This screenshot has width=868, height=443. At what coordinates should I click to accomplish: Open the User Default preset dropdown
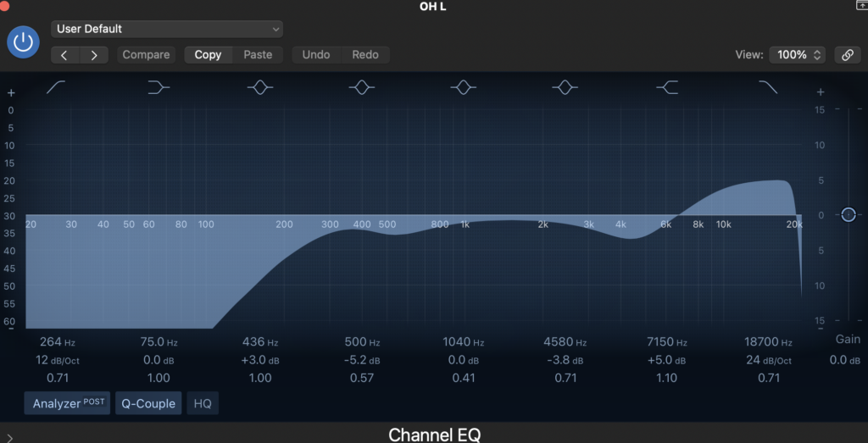(x=167, y=29)
